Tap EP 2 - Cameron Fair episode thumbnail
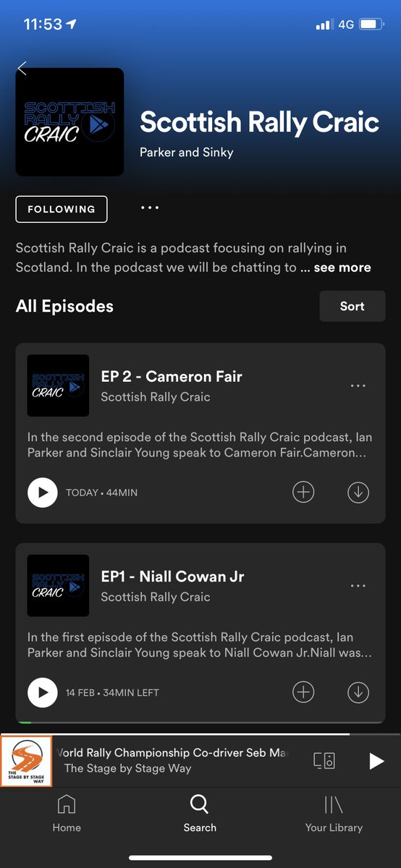 [x=58, y=386]
